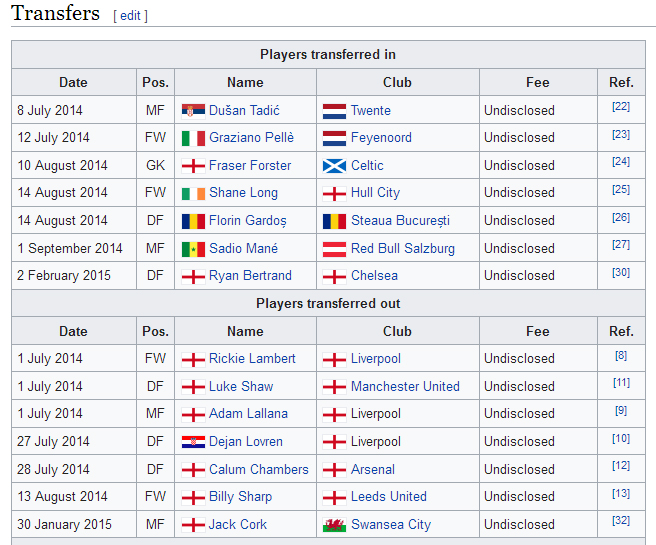The image size is (656, 545).
Task: Click the Italian flag beside Graziano Pellè
Action: tap(193, 138)
